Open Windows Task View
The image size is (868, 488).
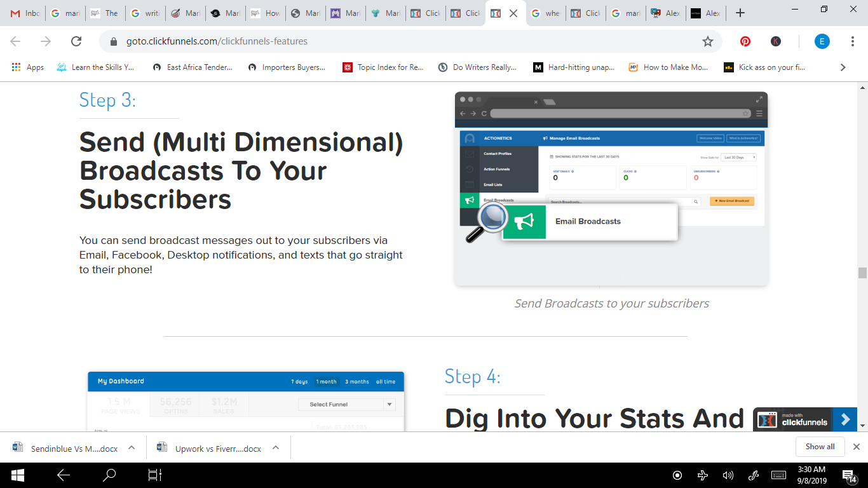(x=155, y=475)
